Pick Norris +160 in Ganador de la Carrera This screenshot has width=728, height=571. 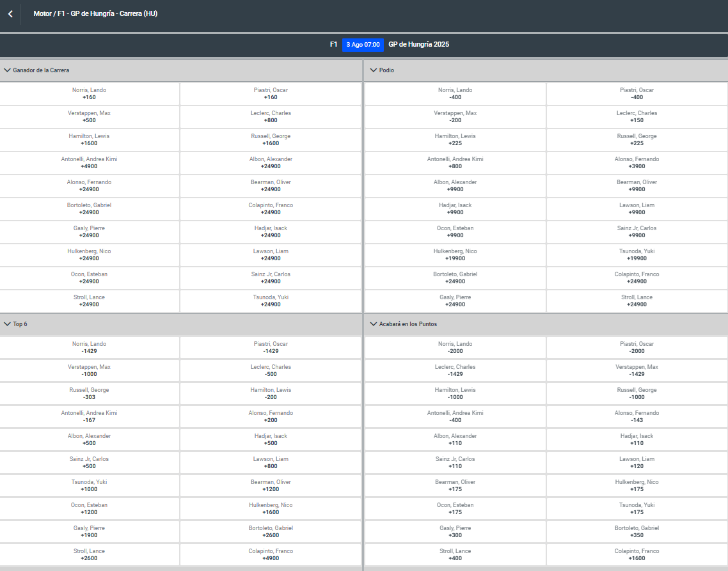pos(90,94)
